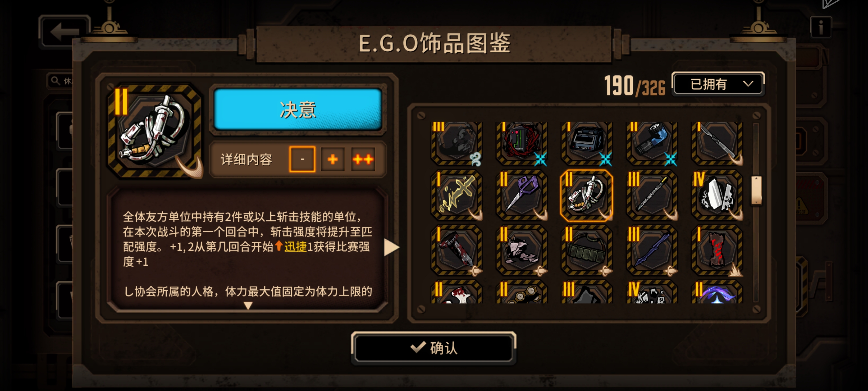Select the red spine gift icon
The width and height of the screenshot is (868, 391).
(x=717, y=250)
